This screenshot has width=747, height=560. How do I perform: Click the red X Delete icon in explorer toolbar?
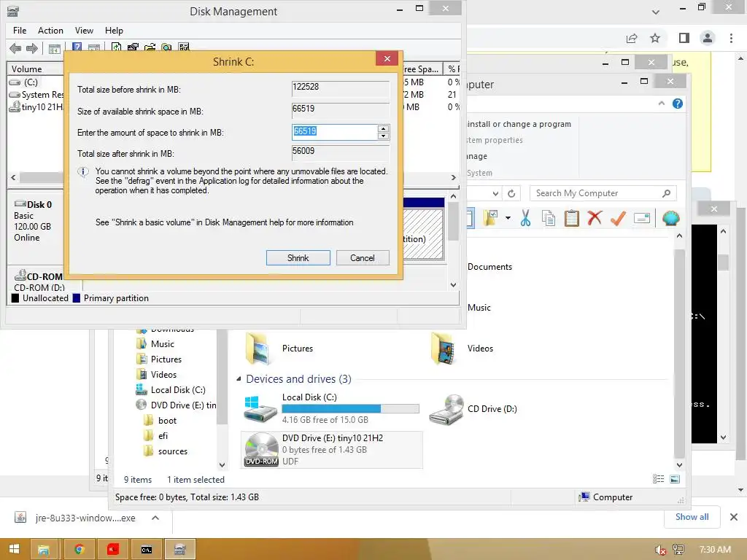click(595, 218)
